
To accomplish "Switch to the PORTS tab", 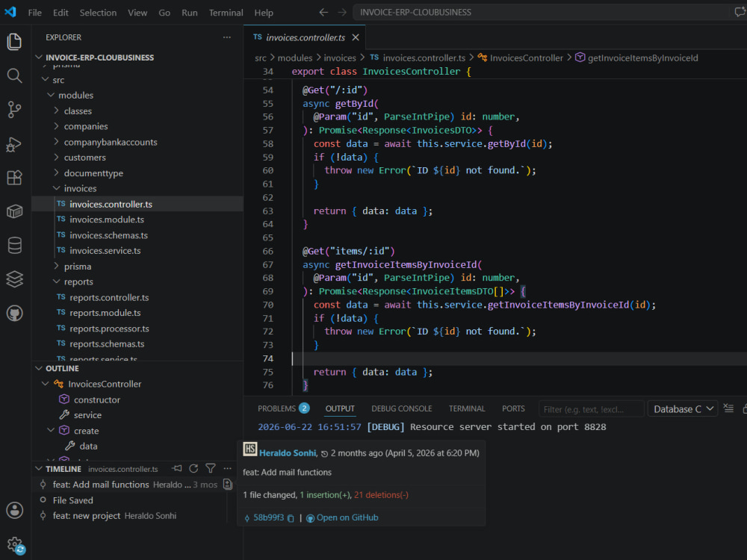I will pos(513,408).
